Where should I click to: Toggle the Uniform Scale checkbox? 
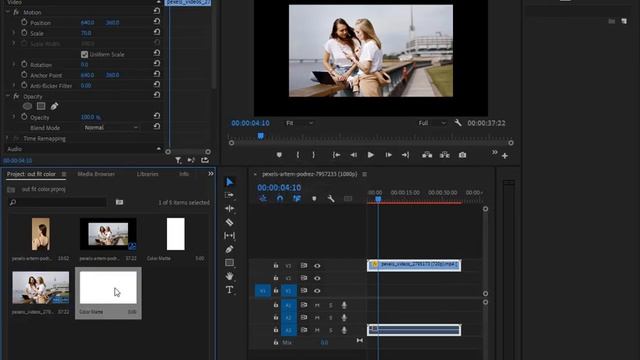pyautogui.click(x=84, y=54)
